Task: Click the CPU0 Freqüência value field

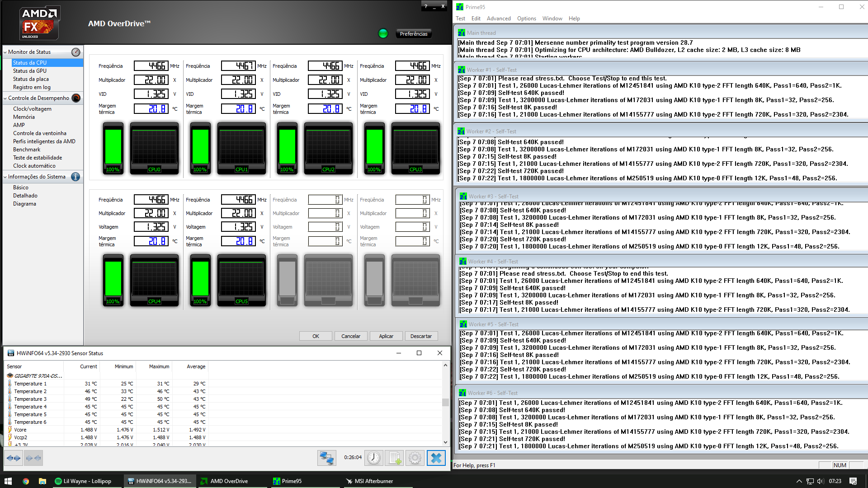Action: click(151, 66)
